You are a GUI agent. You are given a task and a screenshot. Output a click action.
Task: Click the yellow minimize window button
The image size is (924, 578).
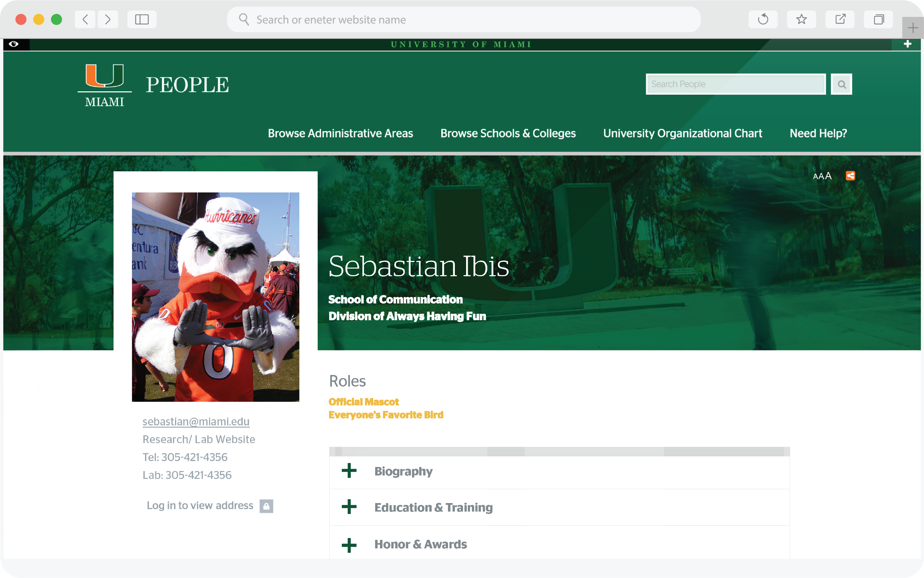38,19
